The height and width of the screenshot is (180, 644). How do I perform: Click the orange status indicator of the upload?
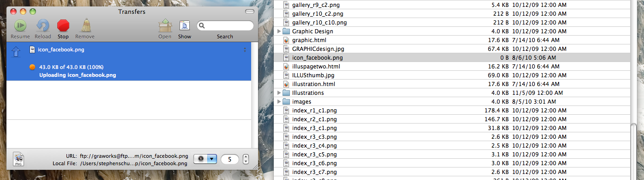[x=32, y=67]
